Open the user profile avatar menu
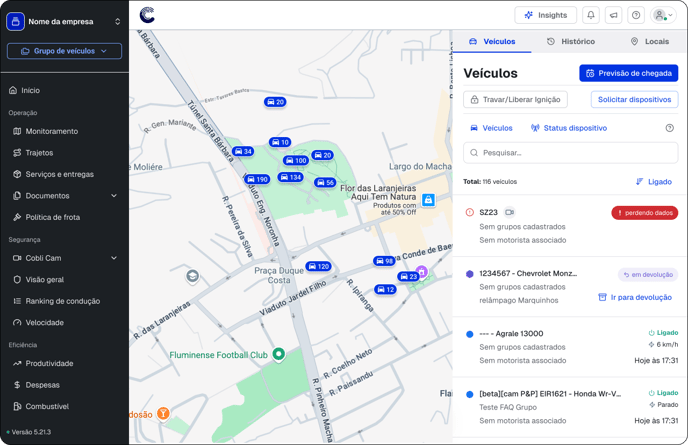The height and width of the screenshot is (445, 688). coord(663,15)
